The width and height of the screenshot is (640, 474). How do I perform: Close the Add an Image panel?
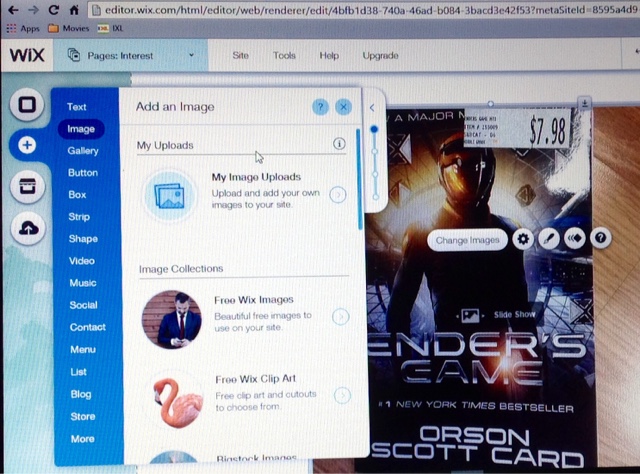pyautogui.click(x=343, y=107)
